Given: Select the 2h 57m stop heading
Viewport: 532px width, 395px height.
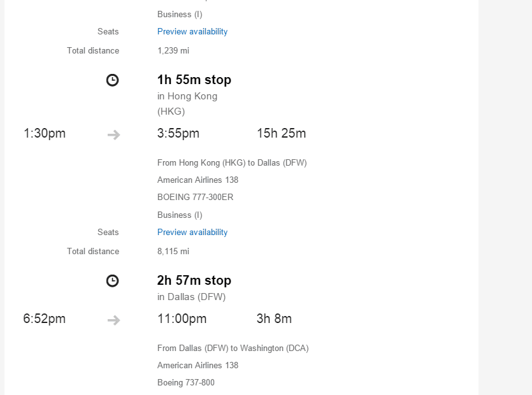Looking at the screenshot, I should tap(194, 280).
